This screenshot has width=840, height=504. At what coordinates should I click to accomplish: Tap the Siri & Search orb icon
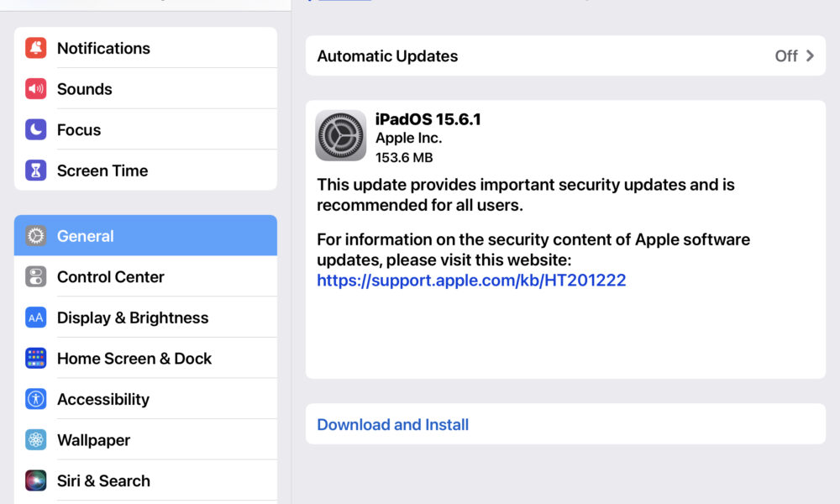tap(36, 480)
